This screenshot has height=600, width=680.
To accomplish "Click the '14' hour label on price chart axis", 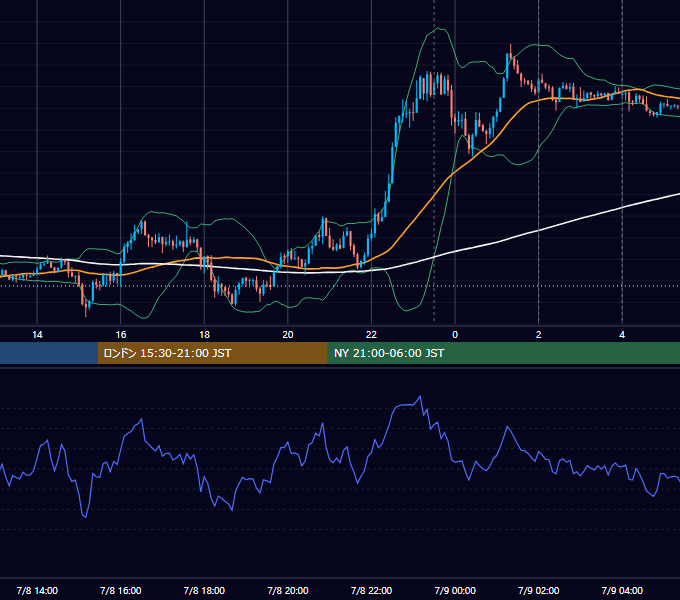I will 37,335.
